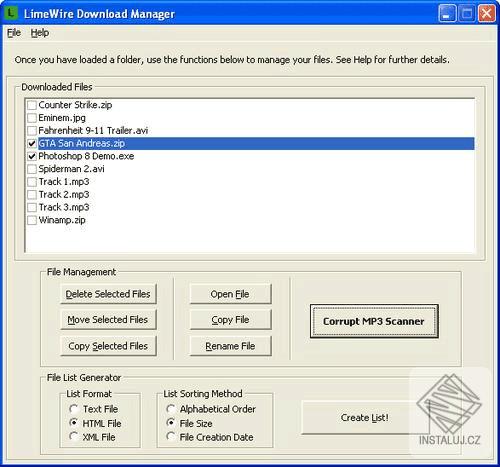Check the Counter Strike.zip checkbox
This screenshot has width=500, height=467.
coord(32,105)
